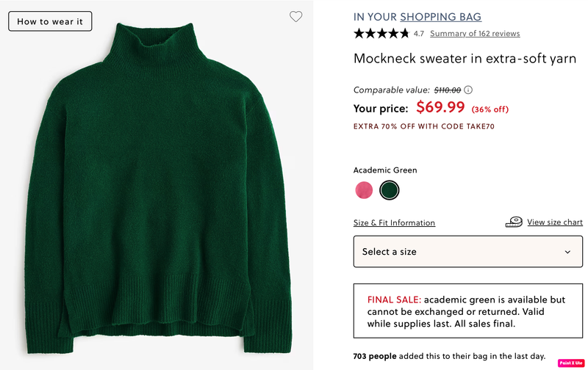Screen dimensions: 588x370
Task: Select the pink color swatch
Action: point(364,190)
